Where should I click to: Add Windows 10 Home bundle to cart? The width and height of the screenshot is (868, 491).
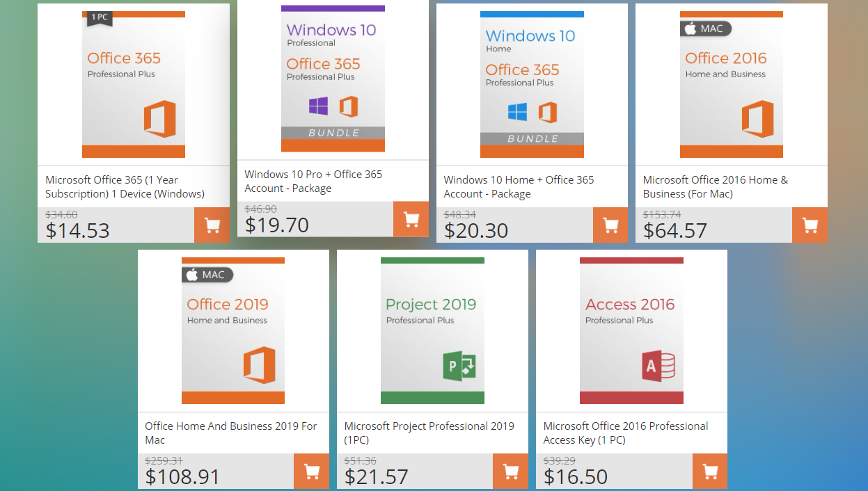(x=610, y=225)
